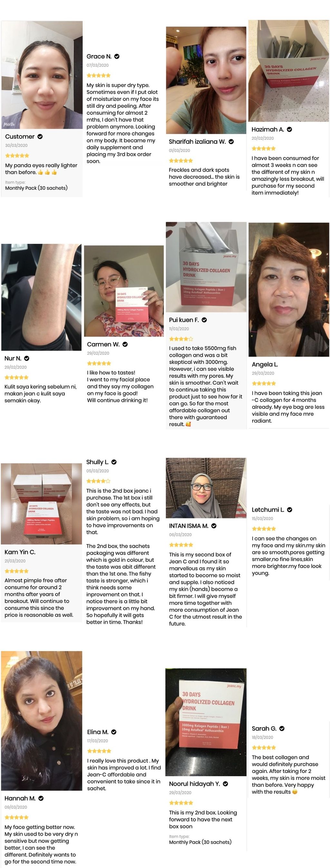Select reviewer name Letchumi L.
Screen dimensions: 330x868
click(268, 510)
